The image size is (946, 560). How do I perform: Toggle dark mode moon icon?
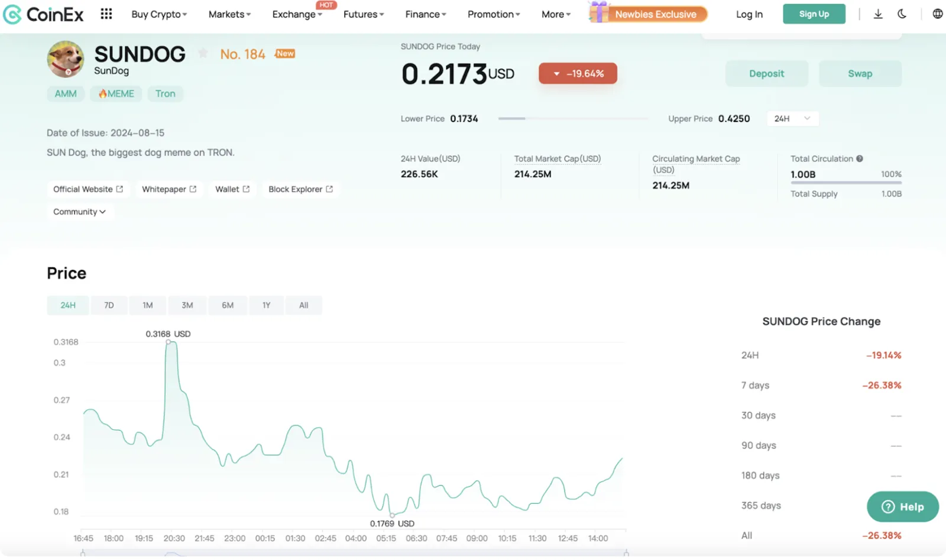[902, 14]
